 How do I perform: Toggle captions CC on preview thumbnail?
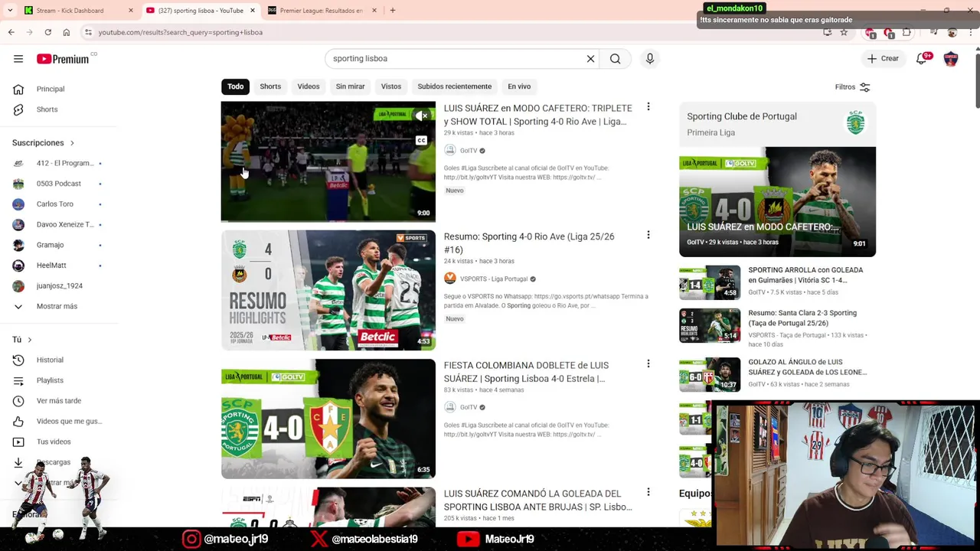point(421,141)
